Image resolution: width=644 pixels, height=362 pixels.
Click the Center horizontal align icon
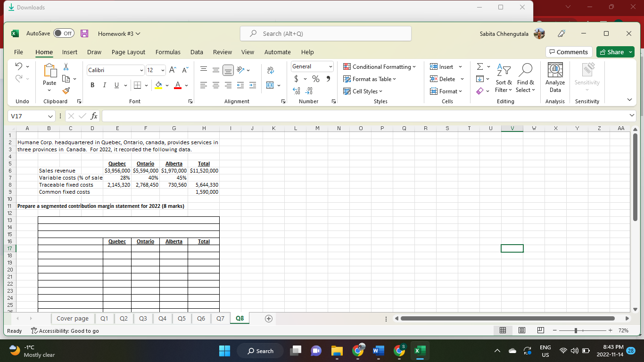point(216,85)
